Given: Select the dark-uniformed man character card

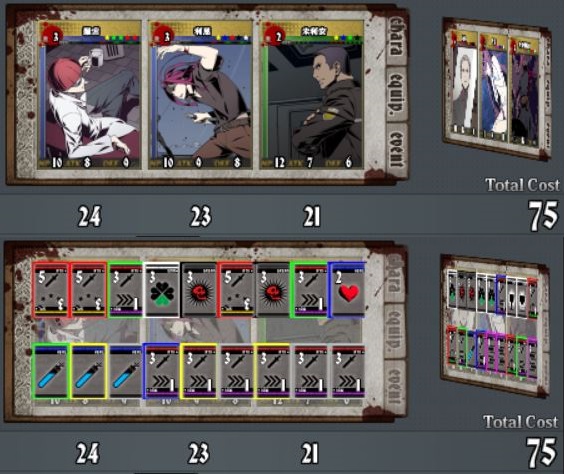Looking at the screenshot, I should (312, 95).
